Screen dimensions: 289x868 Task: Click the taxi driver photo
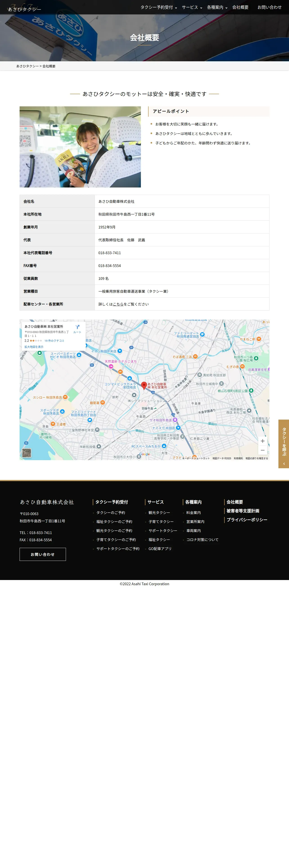[x=80, y=147]
